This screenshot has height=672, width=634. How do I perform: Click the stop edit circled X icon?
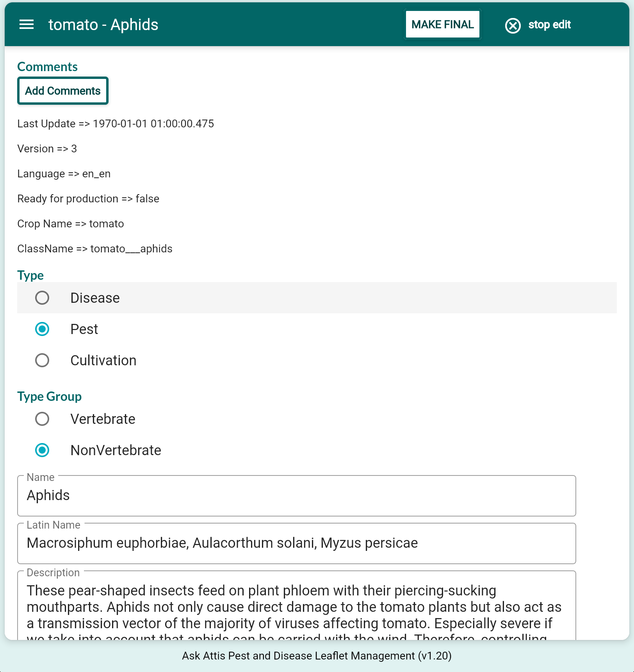click(x=513, y=26)
